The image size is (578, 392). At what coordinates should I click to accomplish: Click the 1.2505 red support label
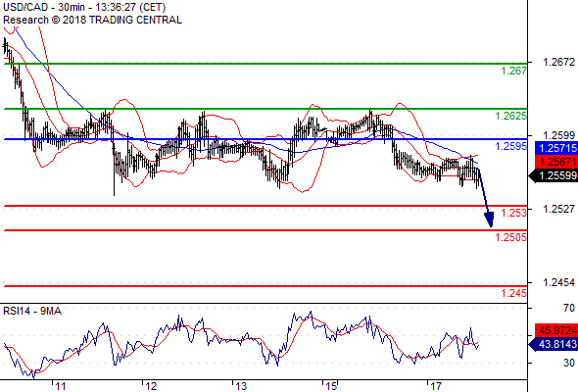[510, 237]
